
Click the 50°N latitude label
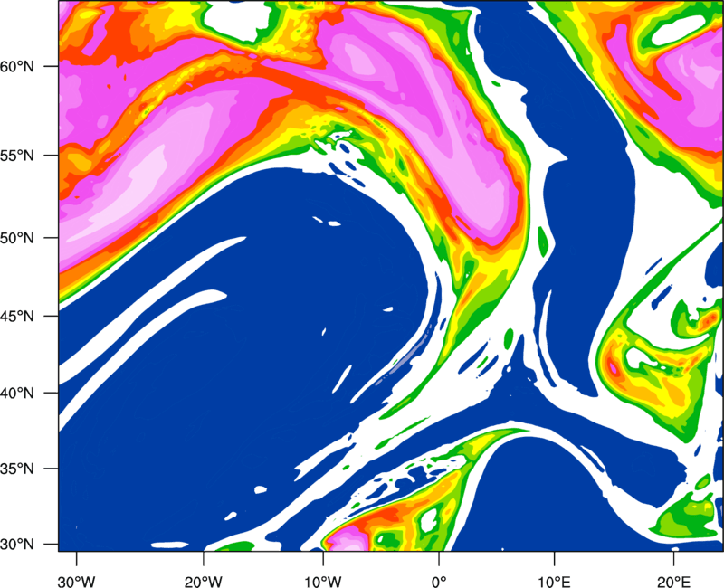(17, 238)
